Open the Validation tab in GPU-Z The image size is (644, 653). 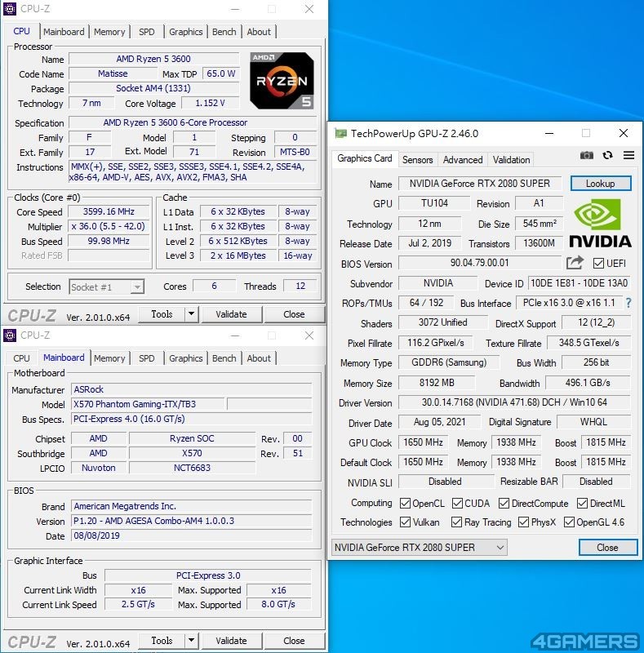click(x=512, y=160)
